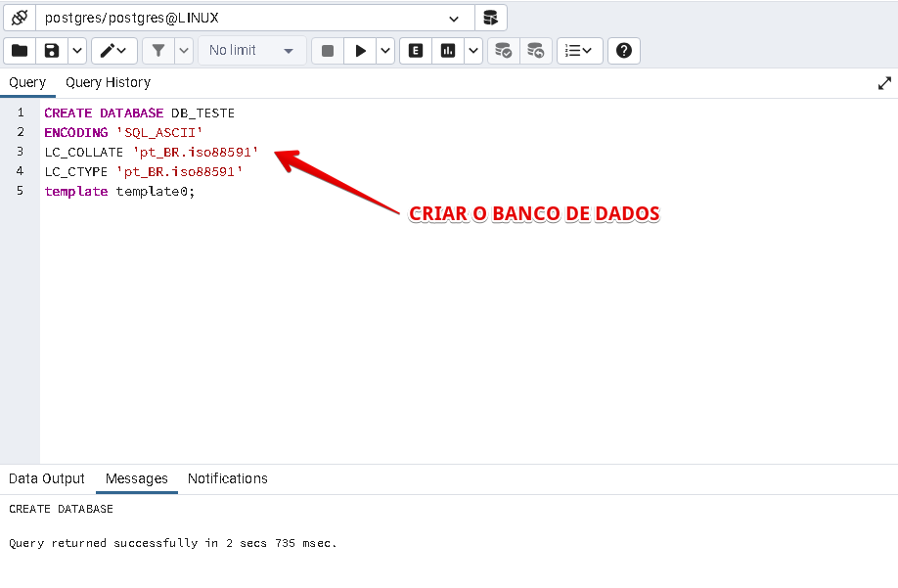Expand the execute options arrow
898x588 pixels.
(x=385, y=51)
